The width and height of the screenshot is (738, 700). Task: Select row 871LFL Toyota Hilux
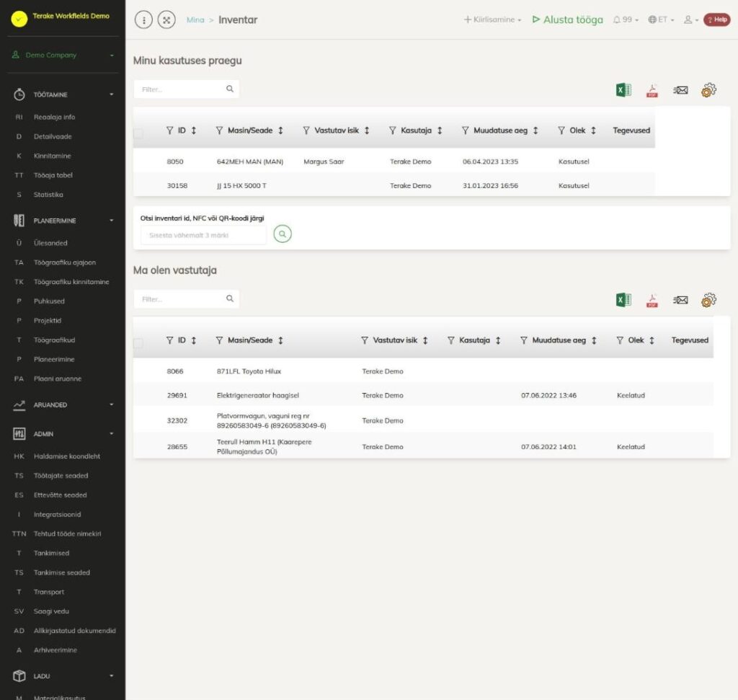pos(423,371)
